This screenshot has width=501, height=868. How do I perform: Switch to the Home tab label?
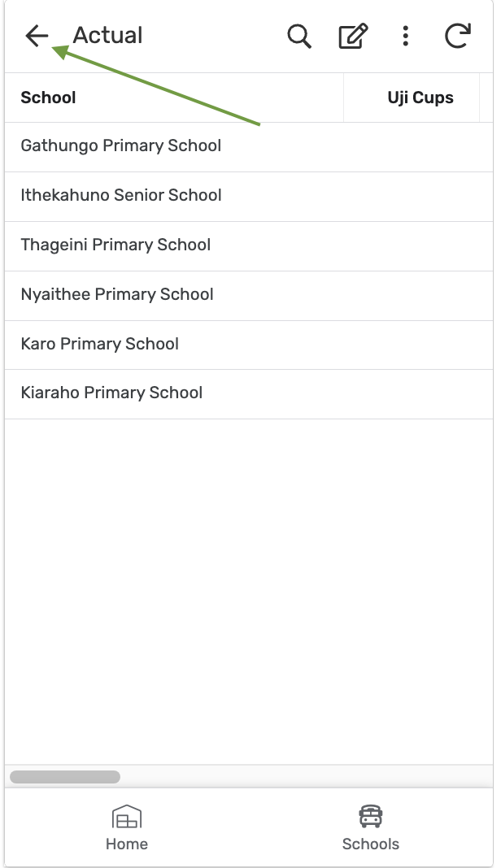127,844
